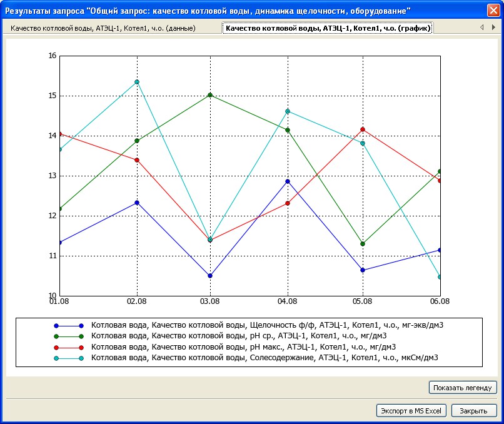Click red legend marker for pH макс.
Image resolution: width=504 pixels, height=424 pixels.
[69, 348]
